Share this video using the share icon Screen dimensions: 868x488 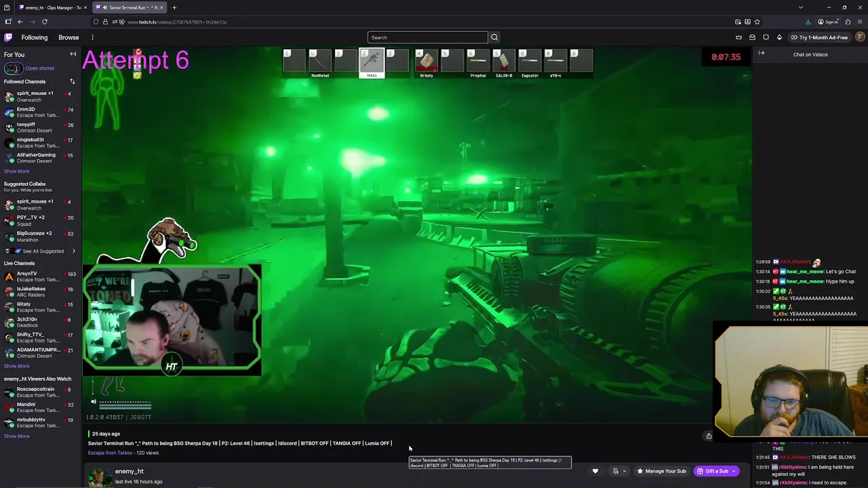pos(709,436)
